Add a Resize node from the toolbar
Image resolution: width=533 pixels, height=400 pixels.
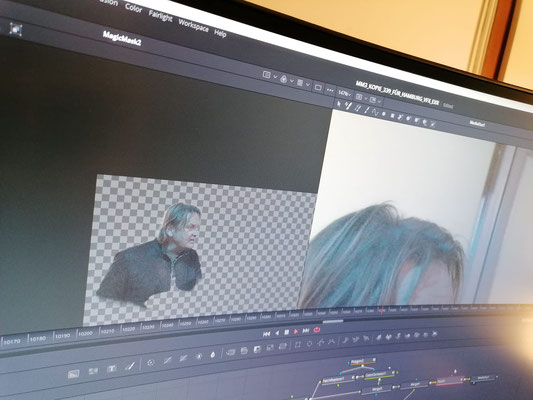(270, 348)
